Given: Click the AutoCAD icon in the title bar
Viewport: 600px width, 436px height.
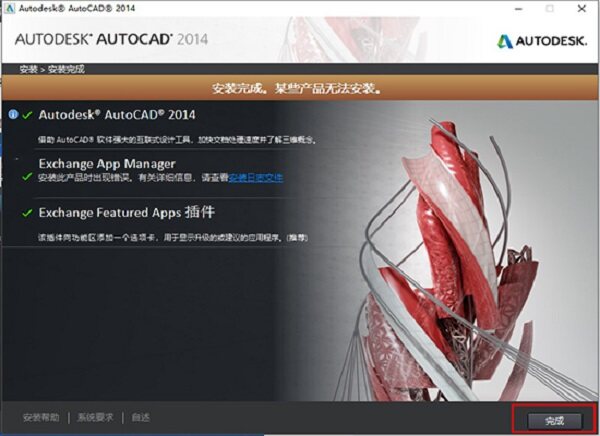Looking at the screenshot, I should (x=10, y=8).
